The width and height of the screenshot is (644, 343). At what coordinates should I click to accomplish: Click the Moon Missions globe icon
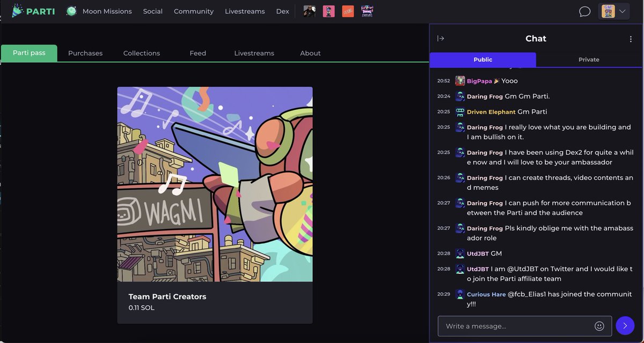pyautogui.click(x=71, y=11)
